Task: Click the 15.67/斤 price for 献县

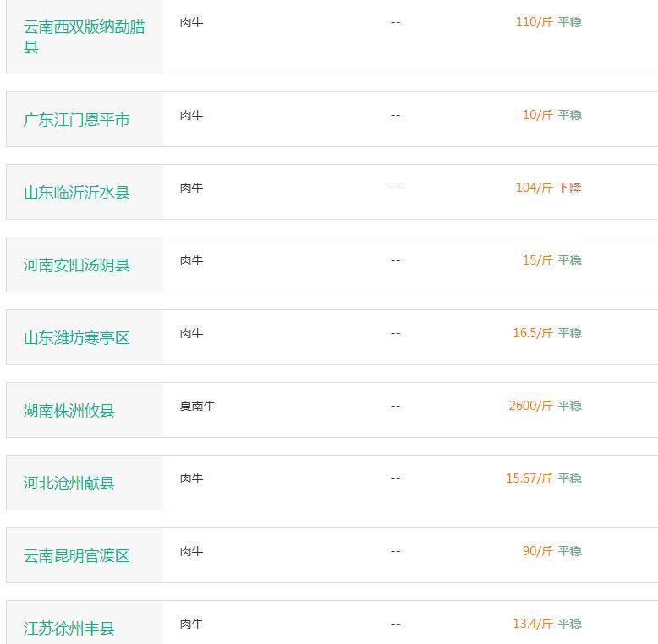Action: [529, 478]
